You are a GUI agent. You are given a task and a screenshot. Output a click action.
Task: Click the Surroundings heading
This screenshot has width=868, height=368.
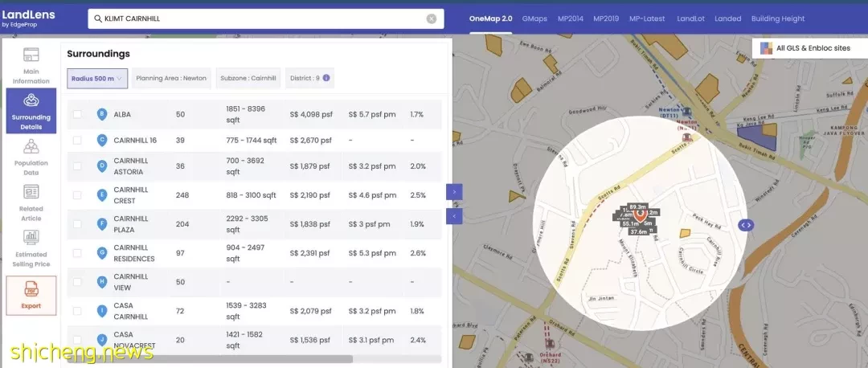(99, 54)
